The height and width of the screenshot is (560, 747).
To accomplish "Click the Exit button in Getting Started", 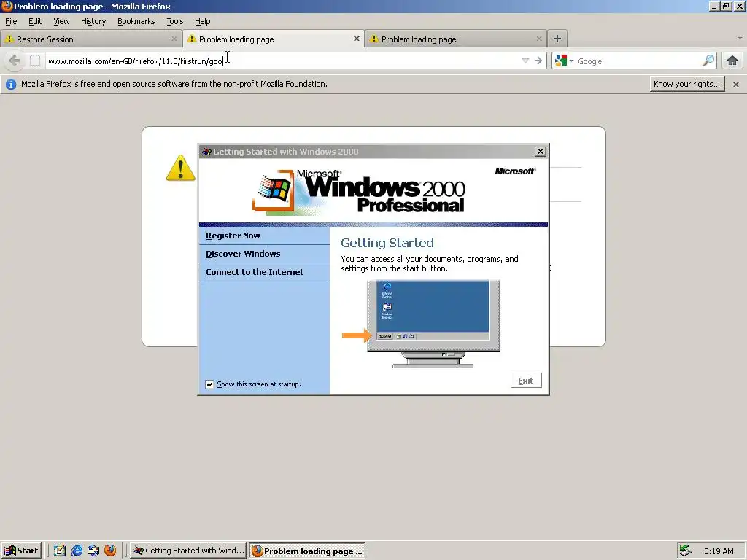I will click(x=526, y=381).
